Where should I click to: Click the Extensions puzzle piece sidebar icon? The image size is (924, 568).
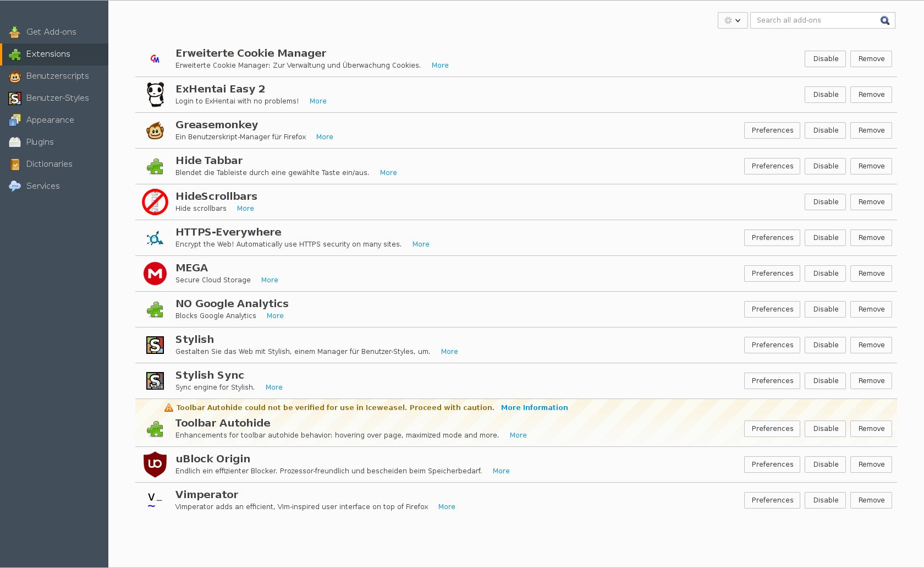[x=15, y=54]
